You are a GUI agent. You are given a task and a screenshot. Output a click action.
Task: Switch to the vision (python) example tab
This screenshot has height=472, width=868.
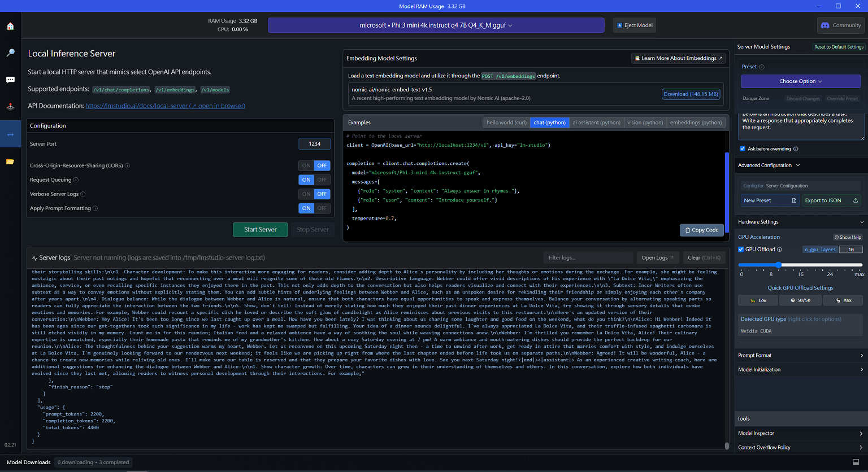coord(645,122)
